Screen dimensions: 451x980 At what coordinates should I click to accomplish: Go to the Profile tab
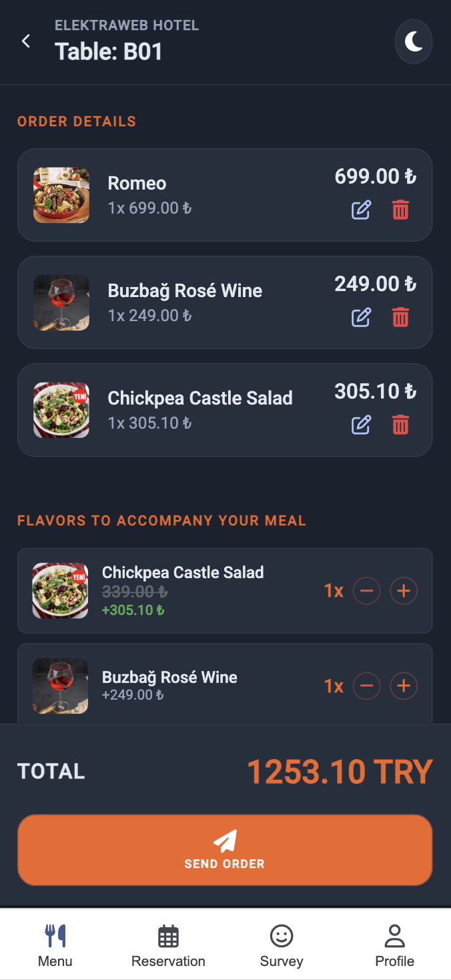[x=394, y=945]
